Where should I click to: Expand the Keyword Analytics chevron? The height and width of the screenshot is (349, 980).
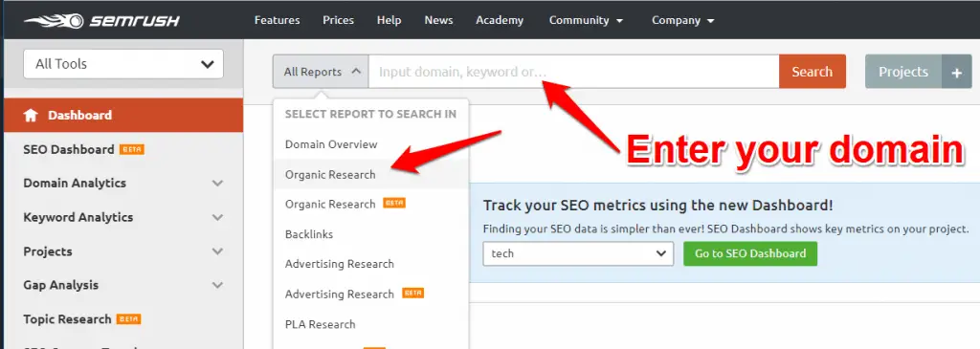coord(217,217)
